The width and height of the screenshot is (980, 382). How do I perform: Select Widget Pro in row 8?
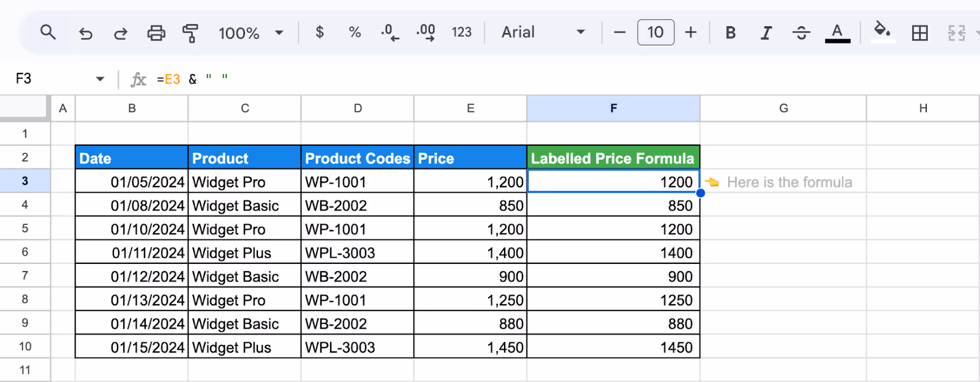[x=244, y=300]
